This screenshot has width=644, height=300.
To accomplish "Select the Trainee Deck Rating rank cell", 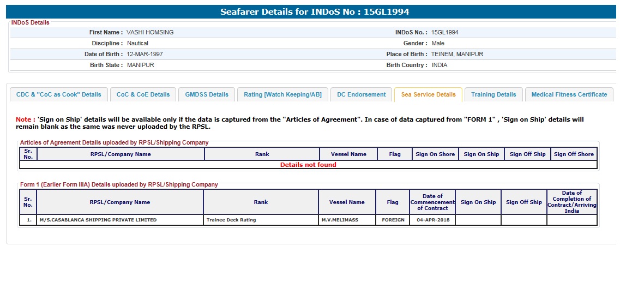I will pyautogui.click(x=231, y=220).
